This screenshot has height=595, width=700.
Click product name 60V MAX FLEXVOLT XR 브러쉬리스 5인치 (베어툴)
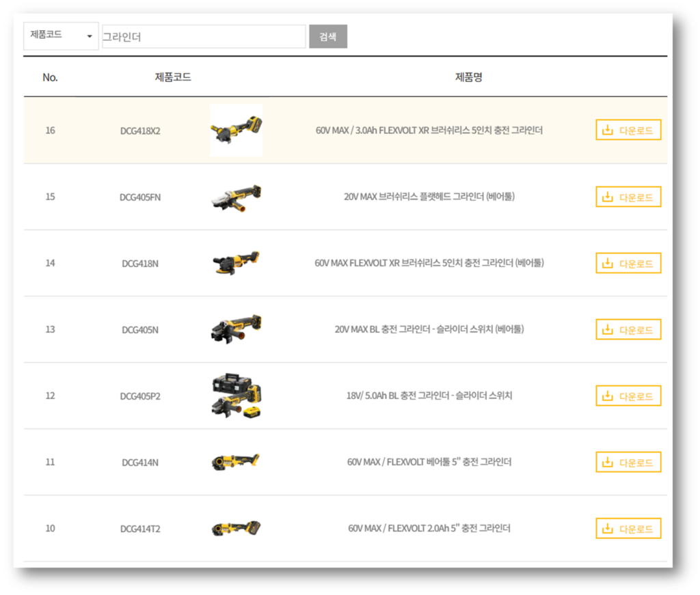click(429, 263)
